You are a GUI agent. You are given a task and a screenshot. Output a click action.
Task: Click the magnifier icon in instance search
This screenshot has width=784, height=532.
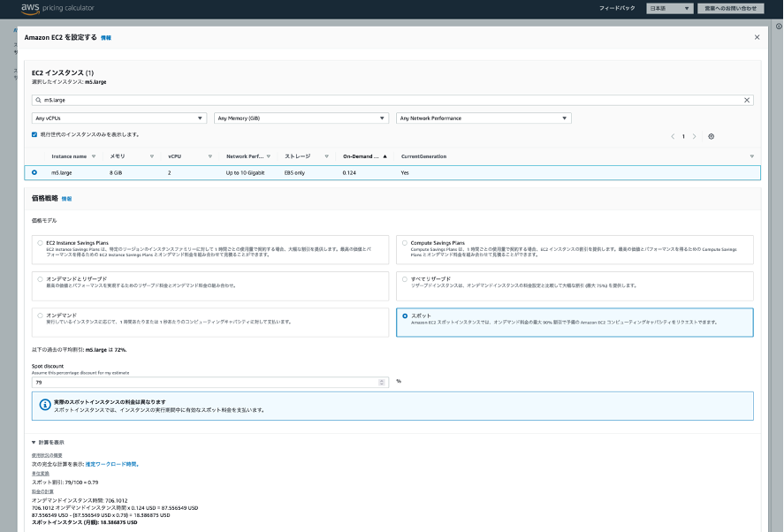point(38,100)
